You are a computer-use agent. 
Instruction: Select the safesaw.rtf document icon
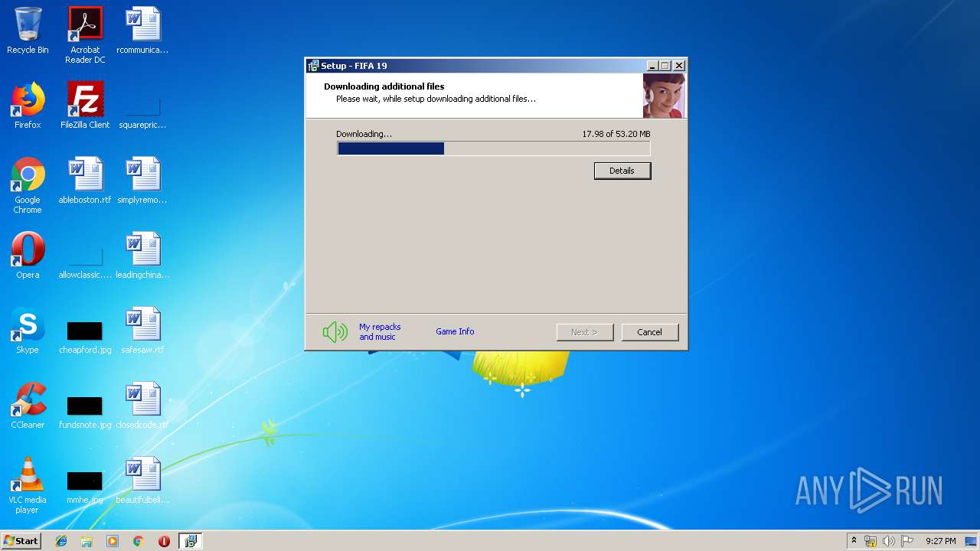coord(142,331)
